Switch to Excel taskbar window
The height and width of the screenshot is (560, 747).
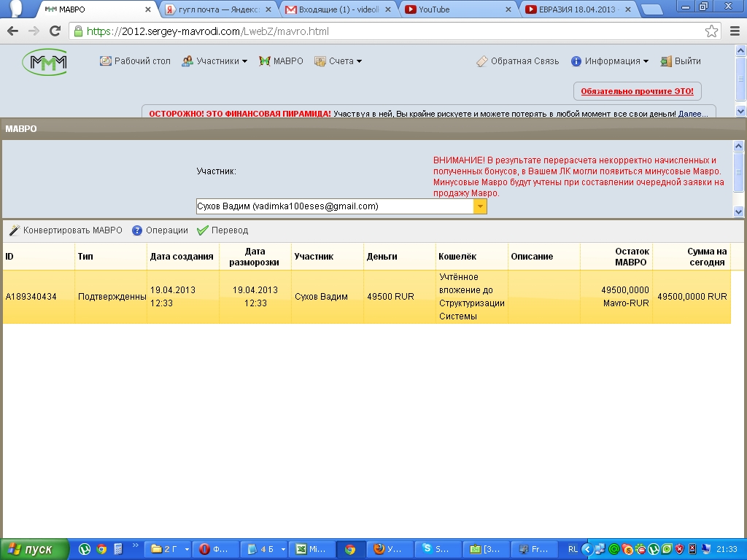(312, 550)
